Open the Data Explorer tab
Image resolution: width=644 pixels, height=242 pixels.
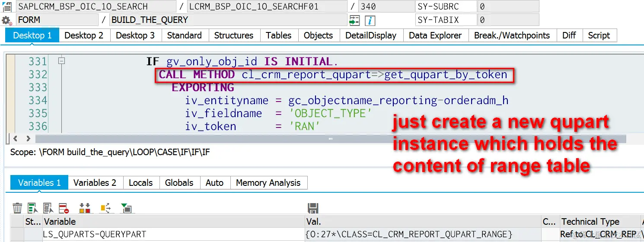435,35
